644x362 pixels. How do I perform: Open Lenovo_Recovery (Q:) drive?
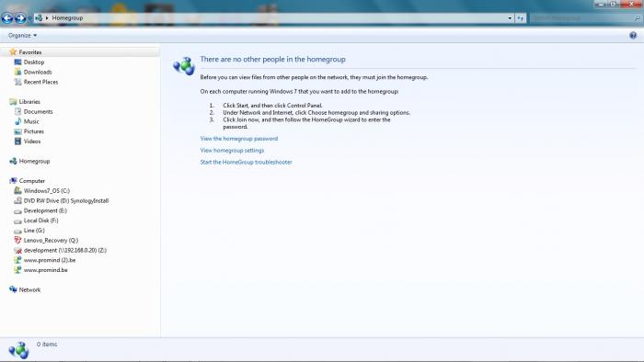tap(51, 240)
